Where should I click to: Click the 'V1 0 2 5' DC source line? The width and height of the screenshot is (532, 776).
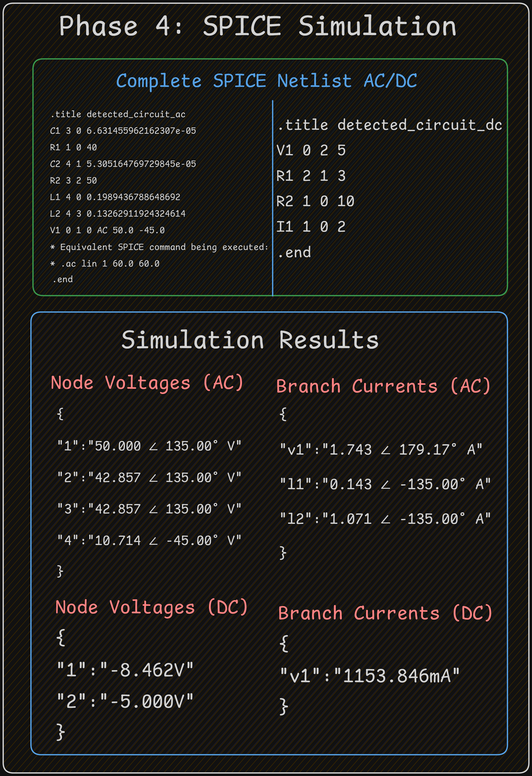(311, 150)
